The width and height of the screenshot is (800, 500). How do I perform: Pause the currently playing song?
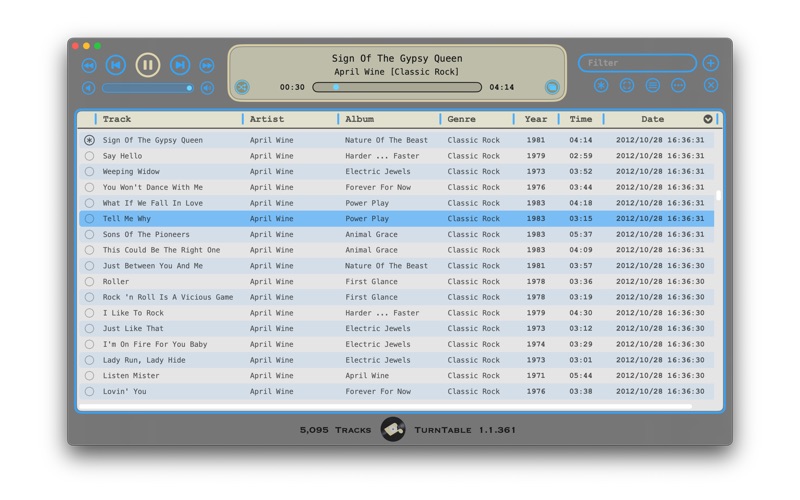(x=147, y=65)
